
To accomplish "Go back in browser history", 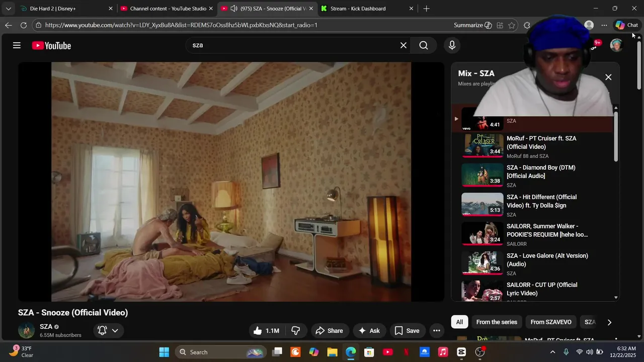I will point(9,25).
